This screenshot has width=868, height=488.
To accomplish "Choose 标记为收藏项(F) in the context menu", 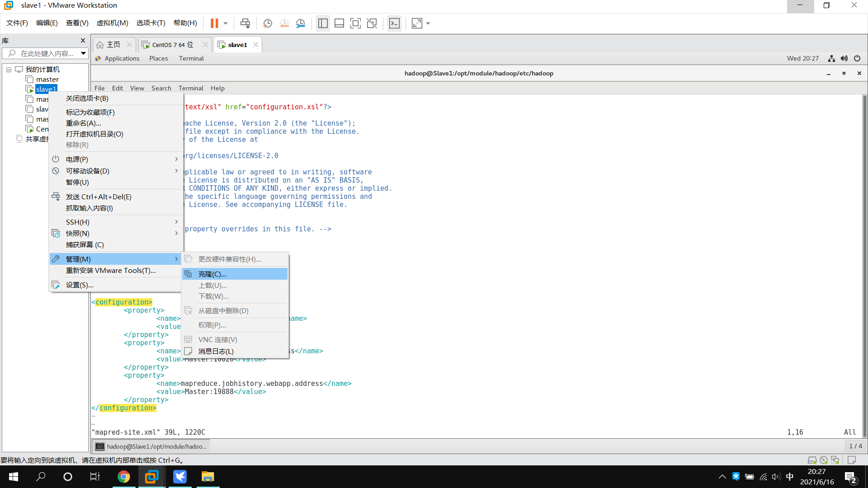I will coord(116,113).
